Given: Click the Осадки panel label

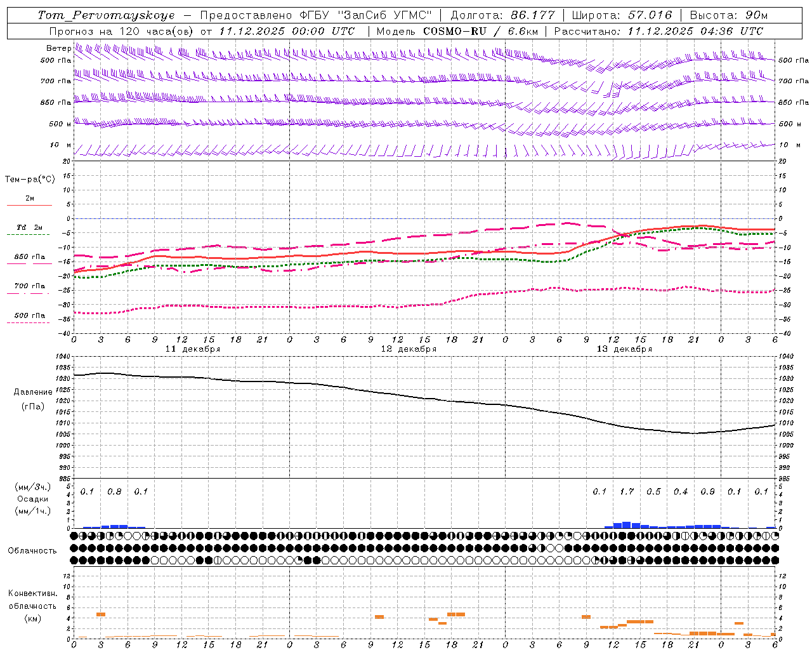Looking at the screenshot, I should pos(33,499).
